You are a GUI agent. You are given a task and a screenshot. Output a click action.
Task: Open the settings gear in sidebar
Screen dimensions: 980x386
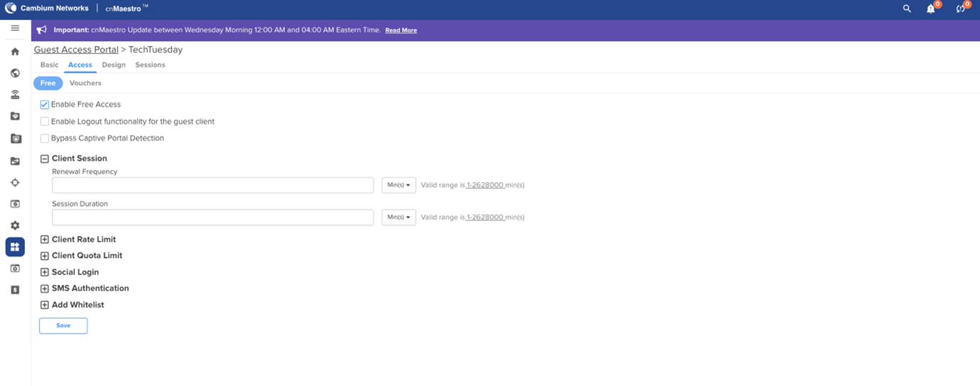point(15,225)
